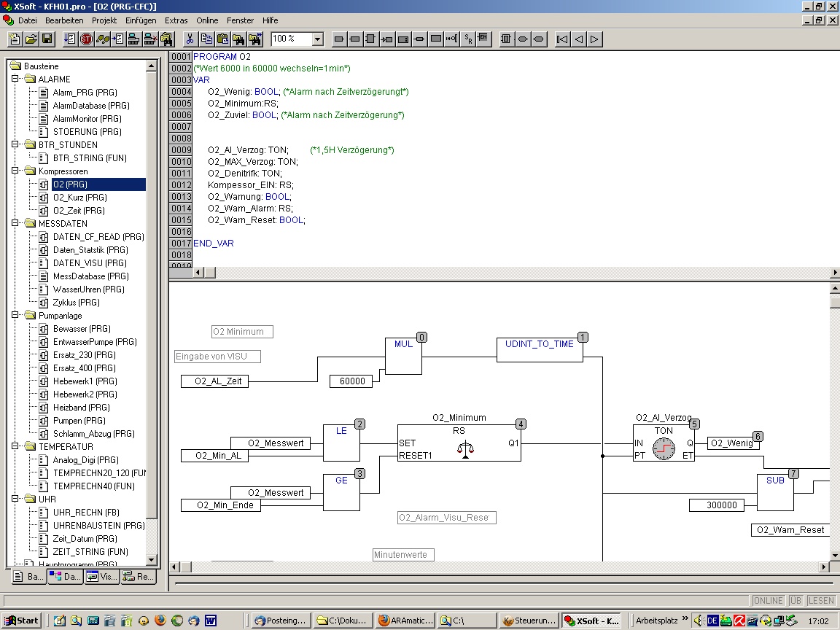
Task: Switch to the Re... (Ressourcen) tab
Action: 139,577
